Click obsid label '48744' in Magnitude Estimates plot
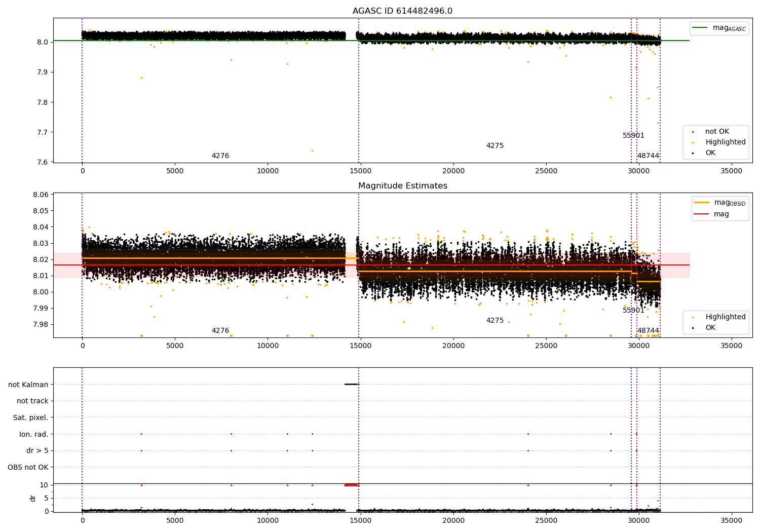 point(648,331)
